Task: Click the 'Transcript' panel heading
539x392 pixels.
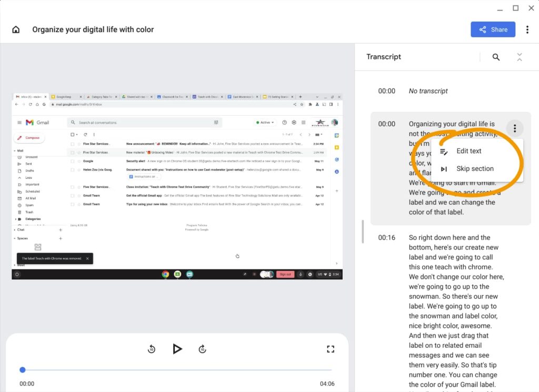Action: click(384, 57)
